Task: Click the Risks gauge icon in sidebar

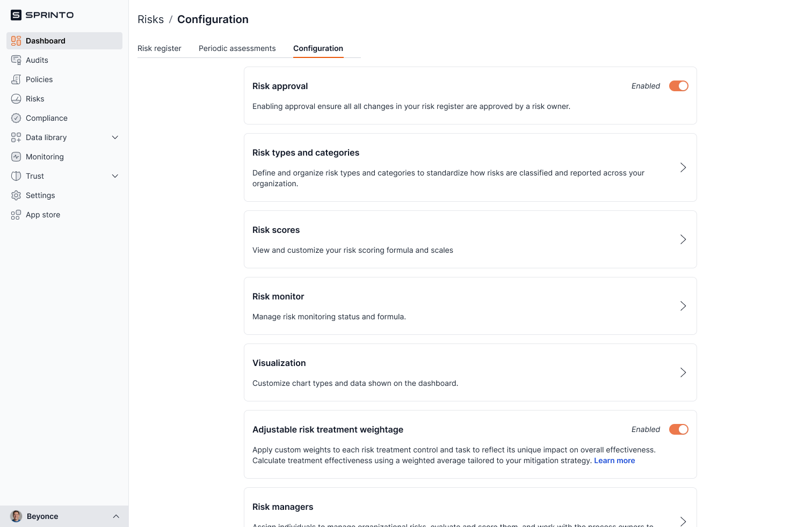Action: [x=16, y=99]
